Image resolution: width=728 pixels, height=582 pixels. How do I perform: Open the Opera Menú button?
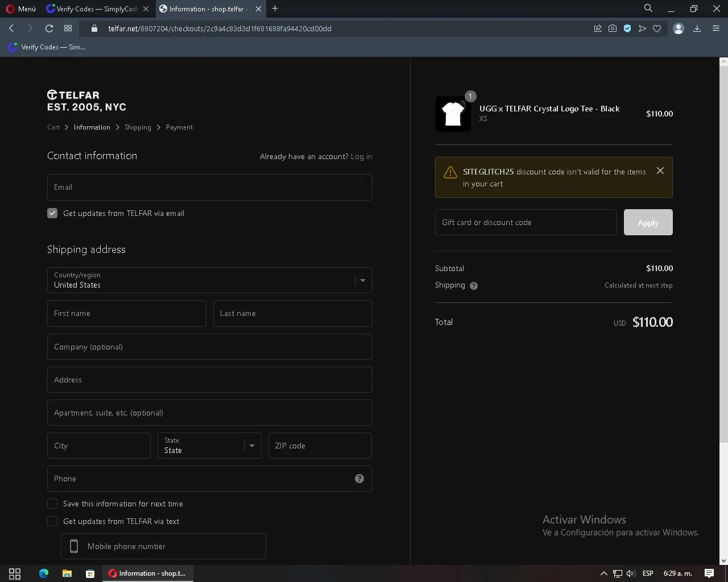tap(20, 9)
